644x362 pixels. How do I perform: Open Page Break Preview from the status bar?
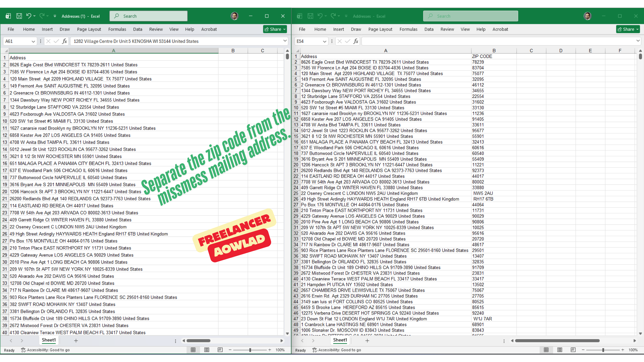click(220, 350)
